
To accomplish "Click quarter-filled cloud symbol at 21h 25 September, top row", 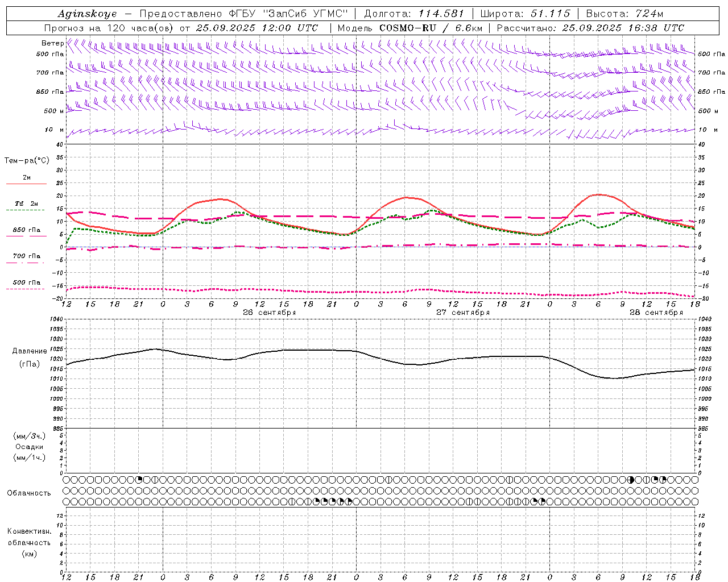I will [139, 480].
